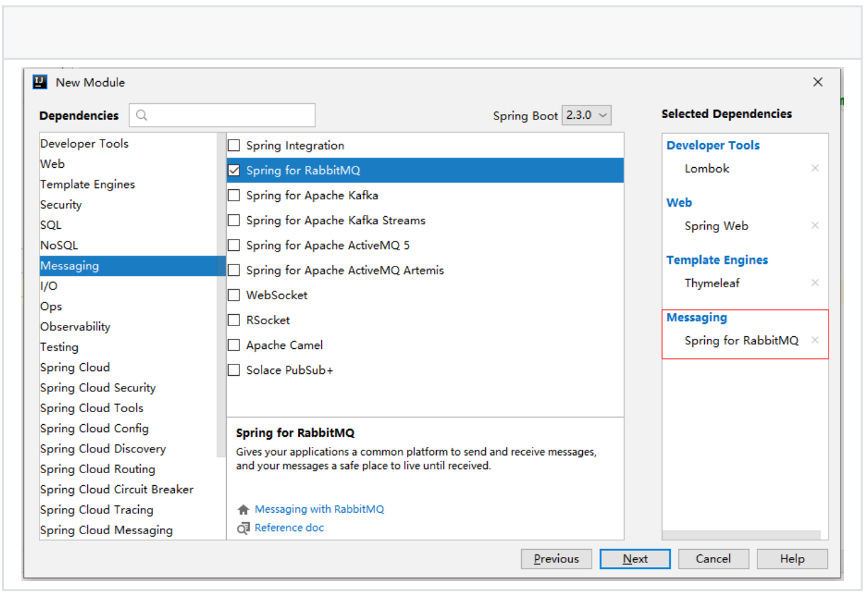
Task: Select the NoSQL category in list
Action: click(59, 246)
